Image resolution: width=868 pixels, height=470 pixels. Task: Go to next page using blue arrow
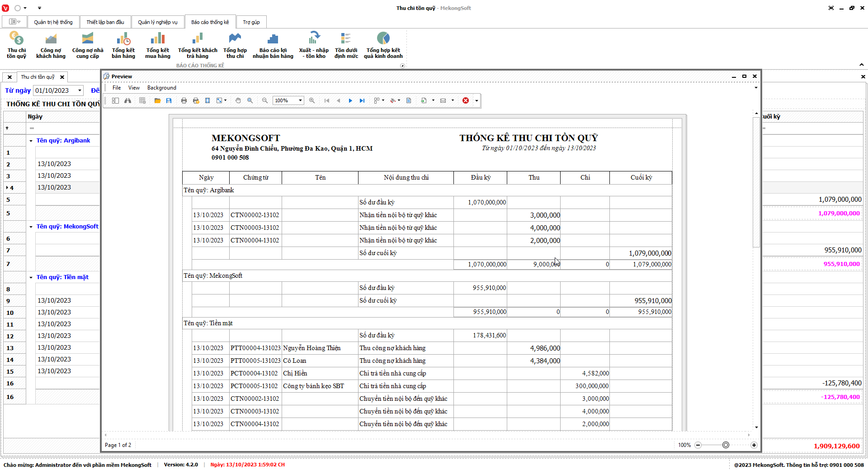[350, 101]
